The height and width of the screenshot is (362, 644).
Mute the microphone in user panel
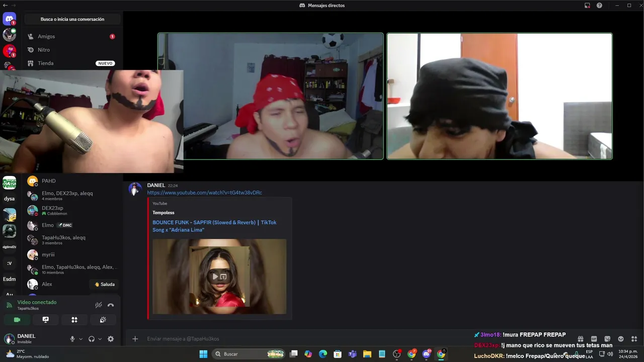coord(72,339)
